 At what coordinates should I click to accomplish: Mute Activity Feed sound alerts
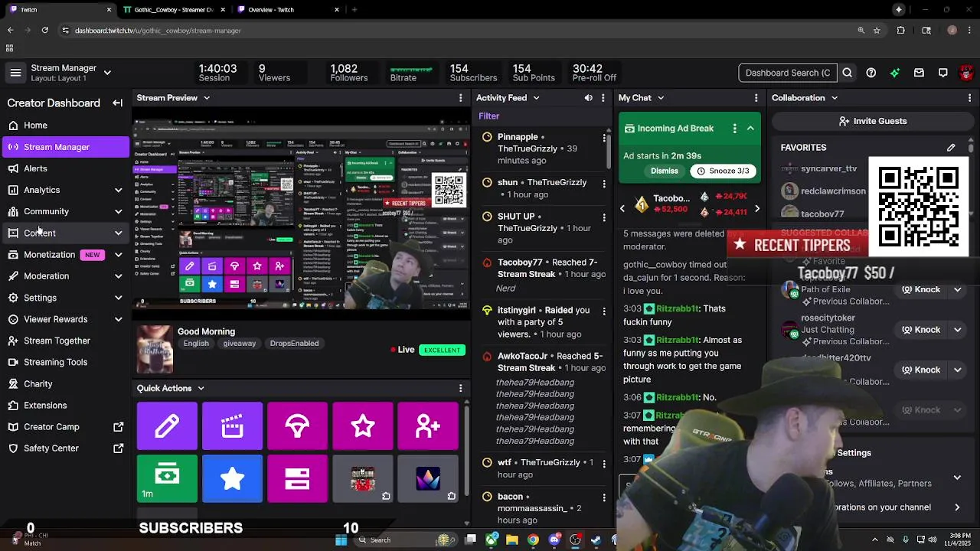click(x=588, y=98)
